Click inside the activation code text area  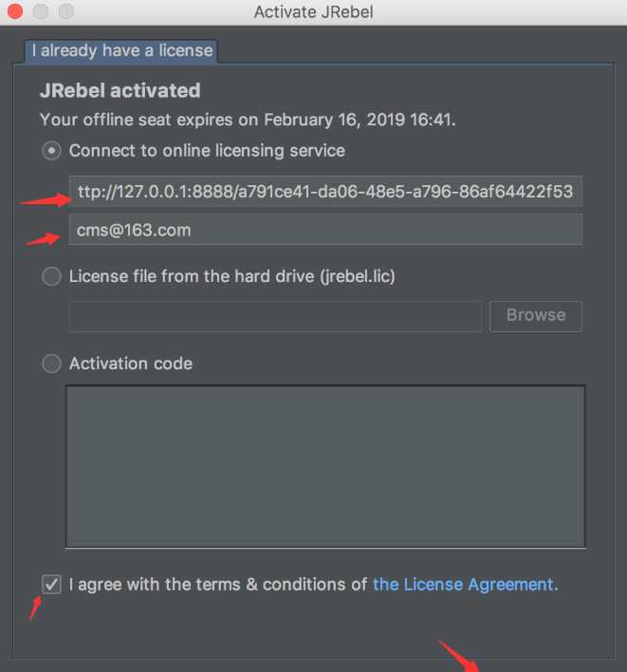click(324, 465)
